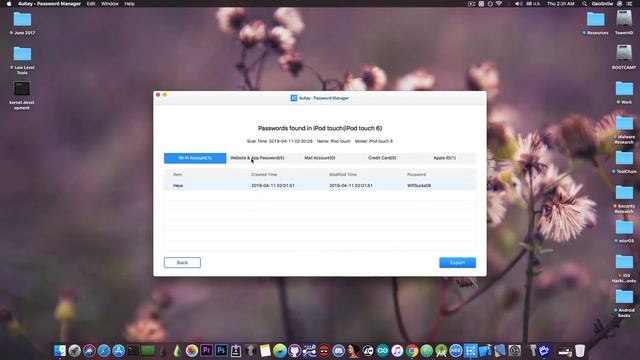The image size is (640, 360).
Task: Open GitHub Desktop from the dock
Action: [x=294, y=350]
